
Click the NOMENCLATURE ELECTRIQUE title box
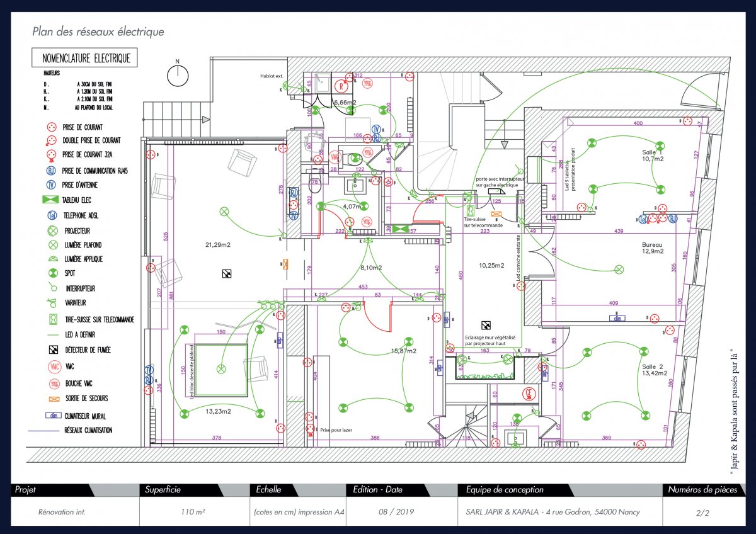point(86,59)
